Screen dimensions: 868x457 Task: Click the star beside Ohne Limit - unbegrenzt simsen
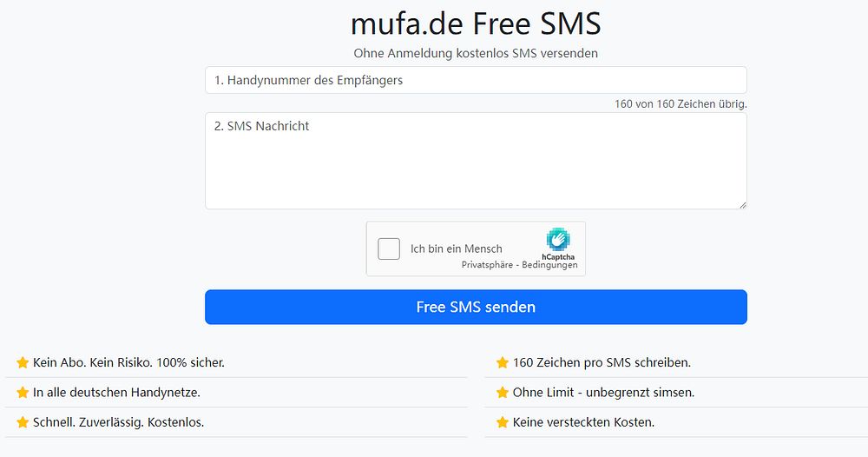point(502,393)
